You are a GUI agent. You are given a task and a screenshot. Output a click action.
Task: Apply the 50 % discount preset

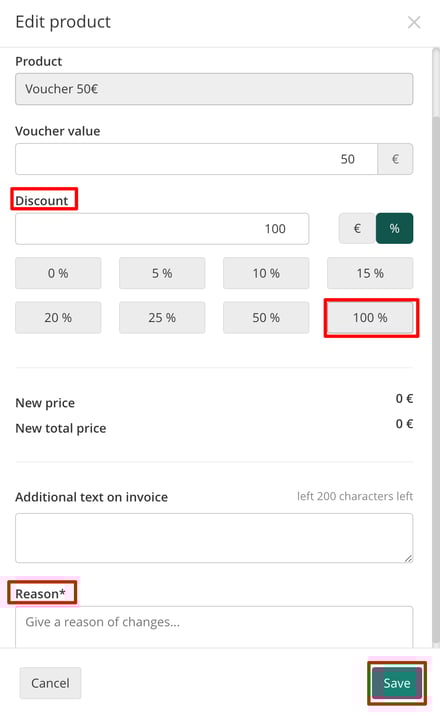coord(266,317)
